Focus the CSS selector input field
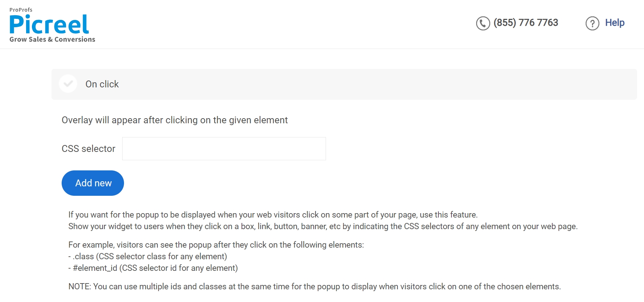The image size is (644, 302). [224, 149]
